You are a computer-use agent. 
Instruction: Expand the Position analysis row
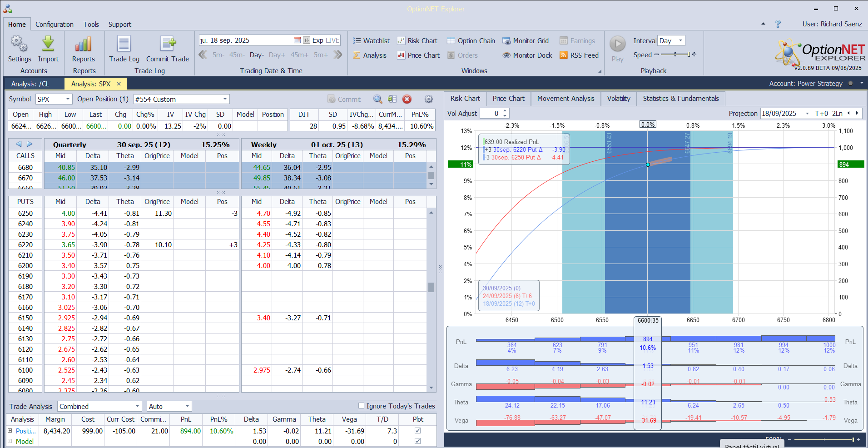pyautogui.click(x=10, y=430)
